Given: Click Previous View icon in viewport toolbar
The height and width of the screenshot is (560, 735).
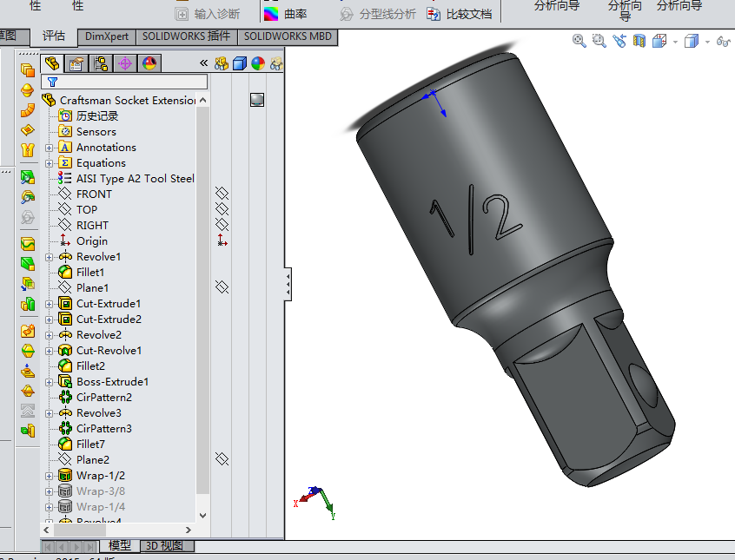Looking at the screenshot, I should (x=619, y=41).
